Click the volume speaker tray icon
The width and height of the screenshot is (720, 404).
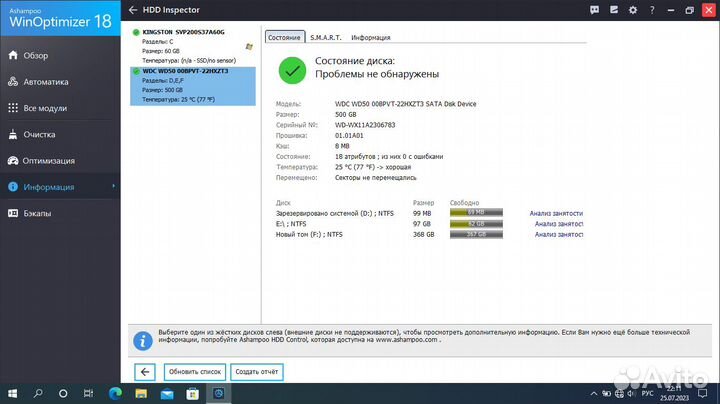point(631,393)
